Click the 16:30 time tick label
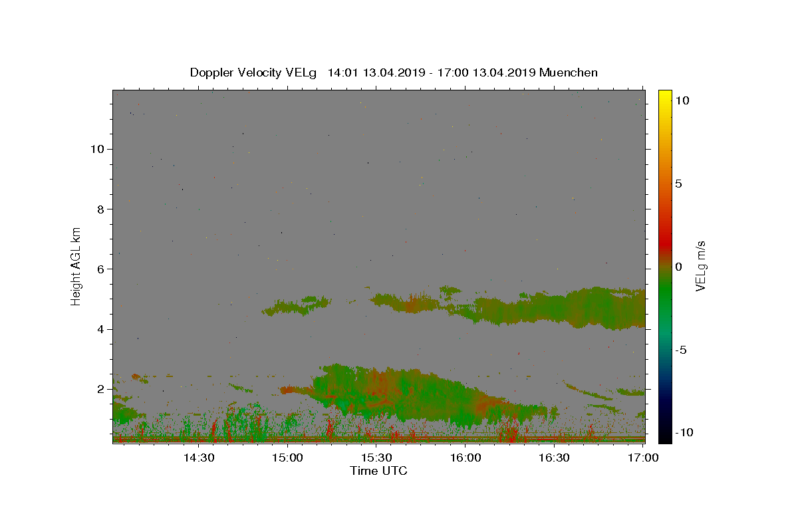This screenshot has width=798, height=532. pos(554,458)
